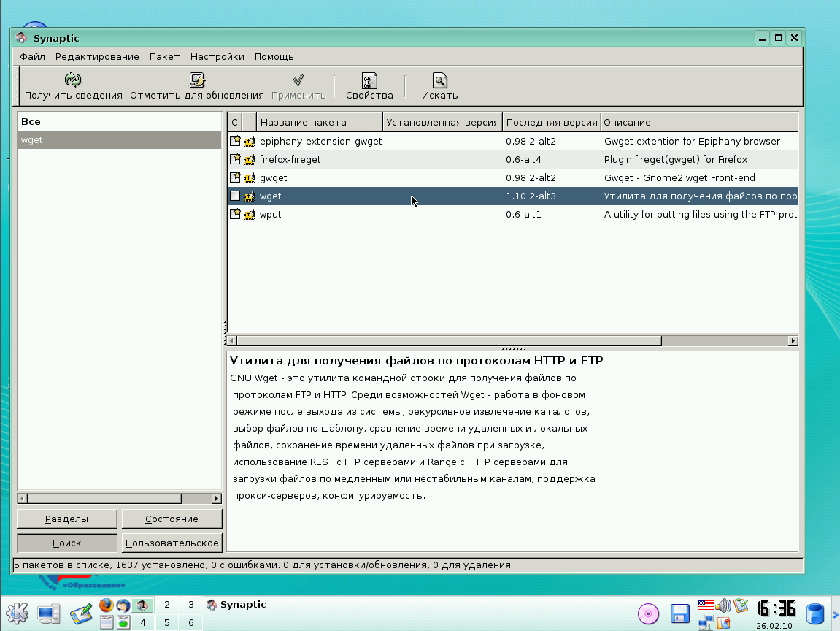Click the network computers tray icon
Image resolution: width=840 pixels, height=631 pixels.
(706, 622)
